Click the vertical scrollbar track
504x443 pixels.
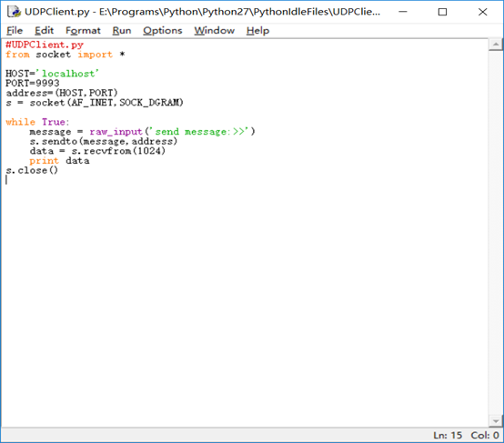click(496, 233)
